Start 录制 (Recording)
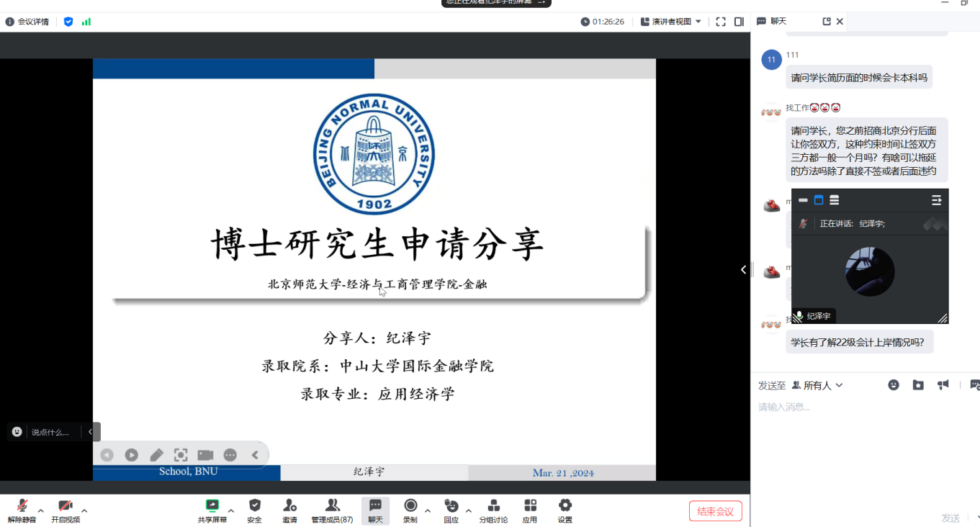 [x=411, y=510]
